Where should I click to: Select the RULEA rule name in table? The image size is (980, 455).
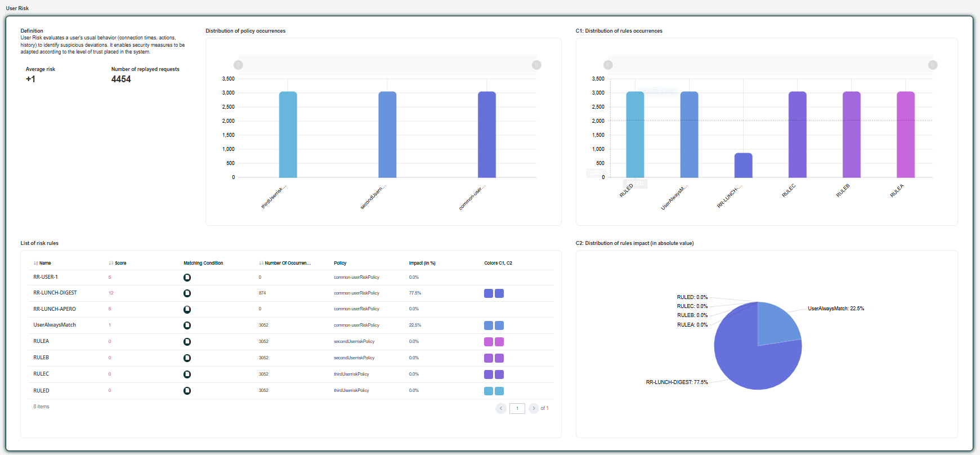click(41, 341)
